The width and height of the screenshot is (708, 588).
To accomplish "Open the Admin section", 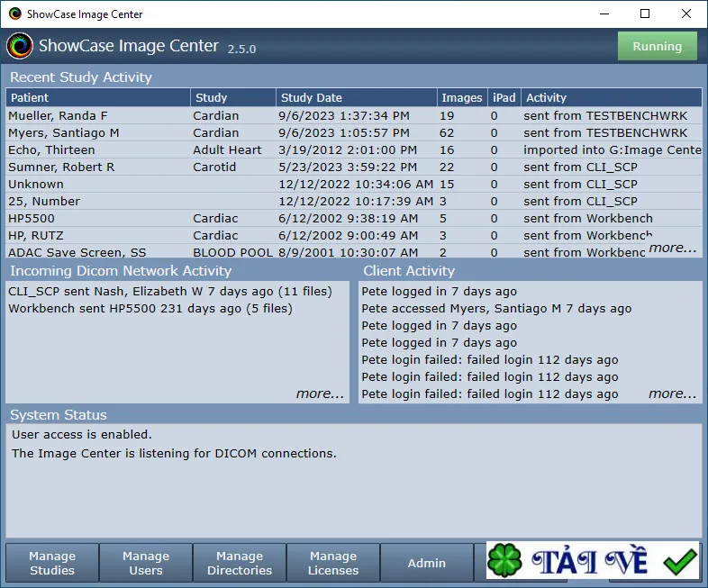I will coord(427,563).
